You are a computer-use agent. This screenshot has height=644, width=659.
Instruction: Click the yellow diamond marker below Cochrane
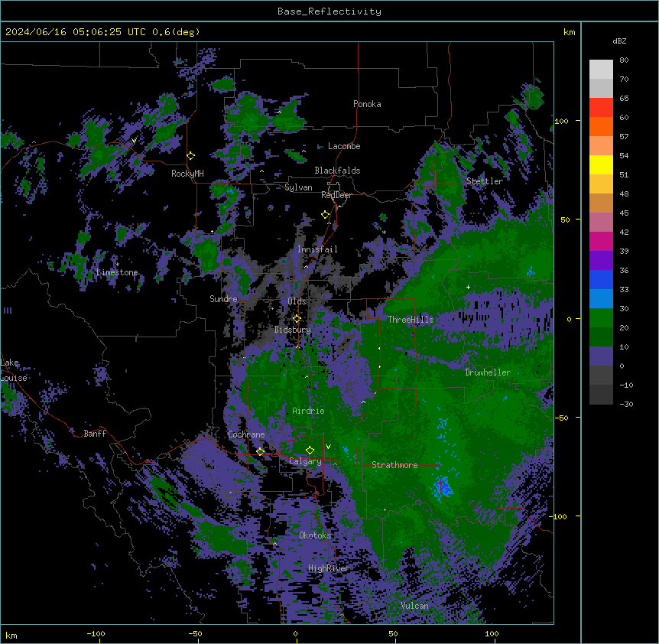[260, 451]
